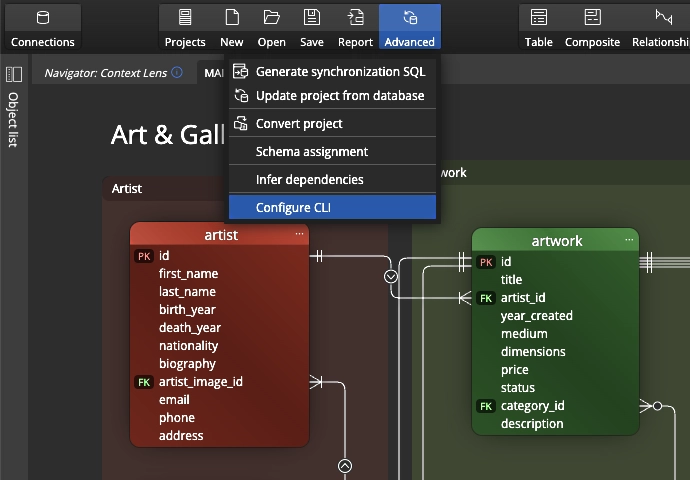The height and width of the screenshot is (480, 690).
Task: Open Configure CLI
Action: pos(332,207)
